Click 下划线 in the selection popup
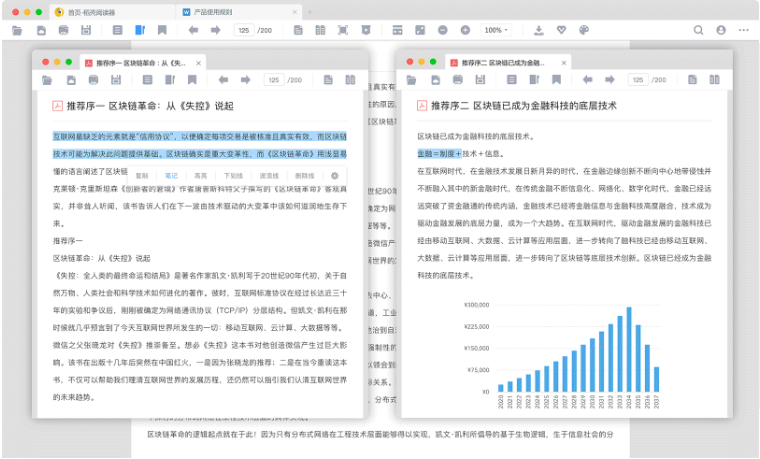Image resolution: width=760 pixels, height=459 pixels. tap(233, 175)
